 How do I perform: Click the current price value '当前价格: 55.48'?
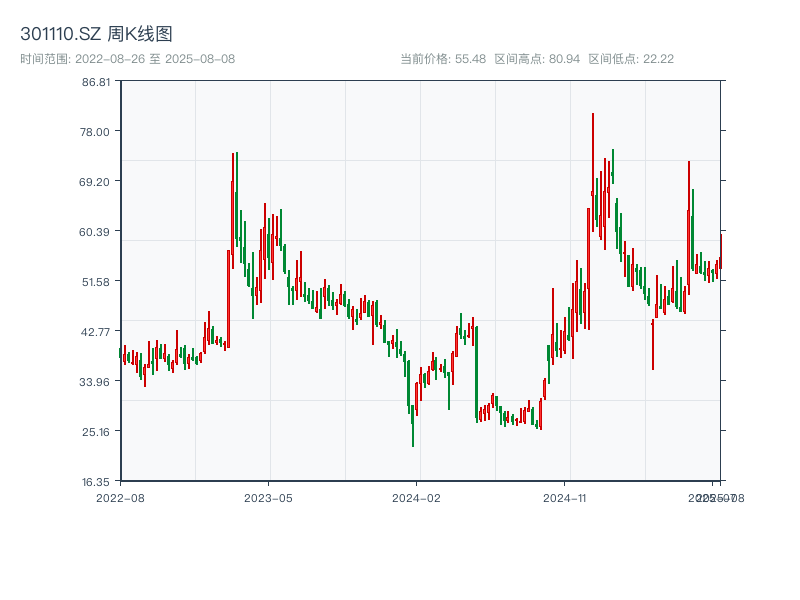click(x=443, y=59)
